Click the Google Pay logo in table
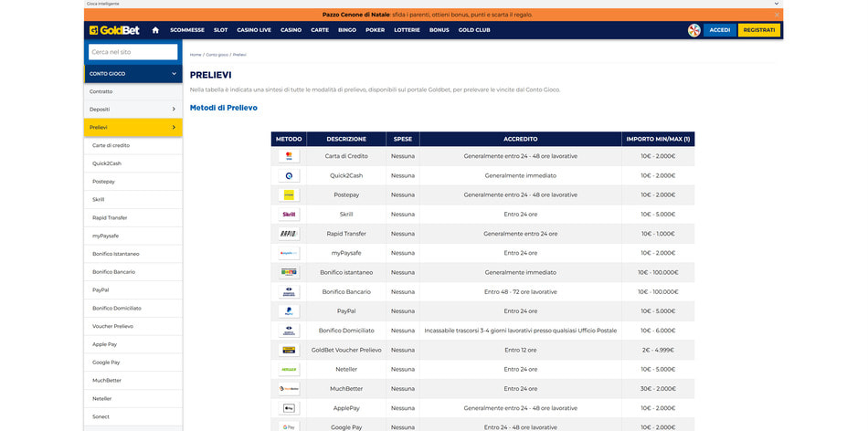This screenshot has height=431, width=868. (x=289, y=426)
